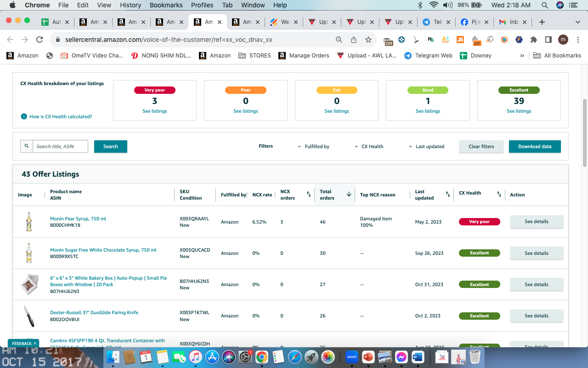
Task: Open the Chrome side panel icon
Action: pyautogui.click(x=548, y=40)
